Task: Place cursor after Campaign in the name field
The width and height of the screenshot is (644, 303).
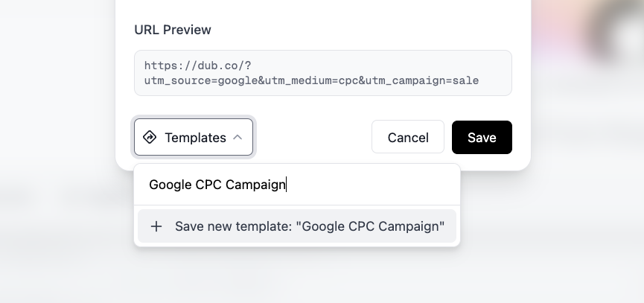Action: pos(287,185)
